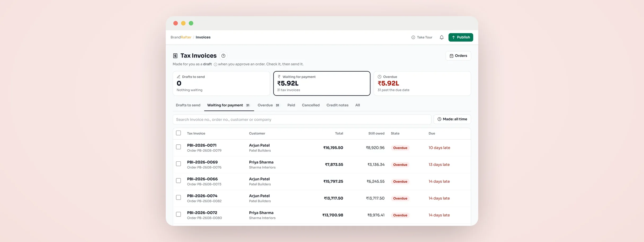Viewport: 644px width, 242px height.
Task: Tick checkbox for invoice PBI-2026-0074
Action: (178, 197)
